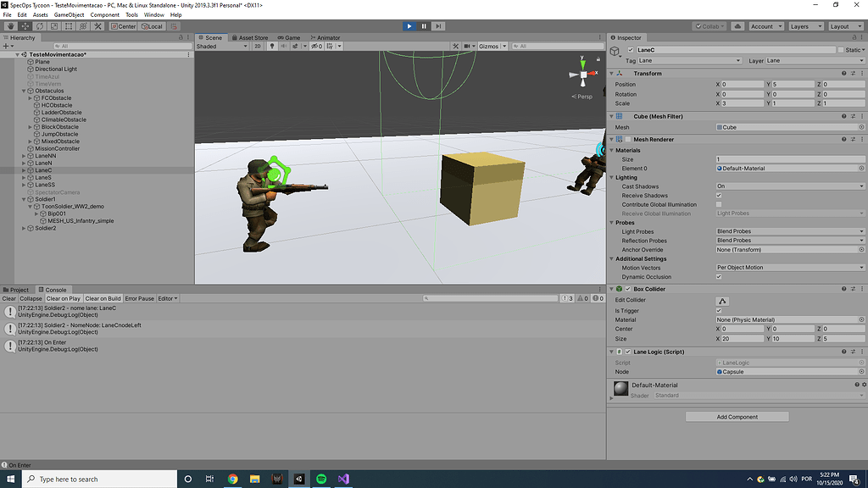
Task: Expand Soldier2 in the Hierarchy
Action: click(25, 228)
